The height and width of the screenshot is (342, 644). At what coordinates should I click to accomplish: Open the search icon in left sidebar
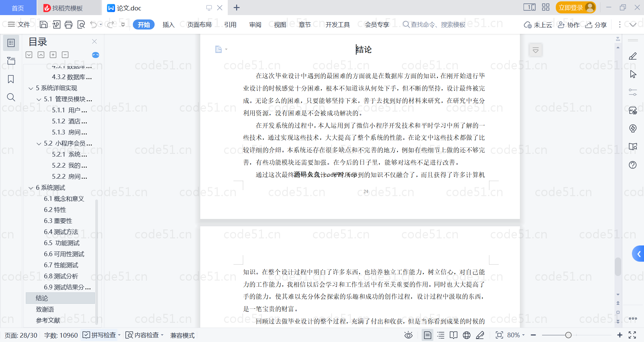pos(11,97)
